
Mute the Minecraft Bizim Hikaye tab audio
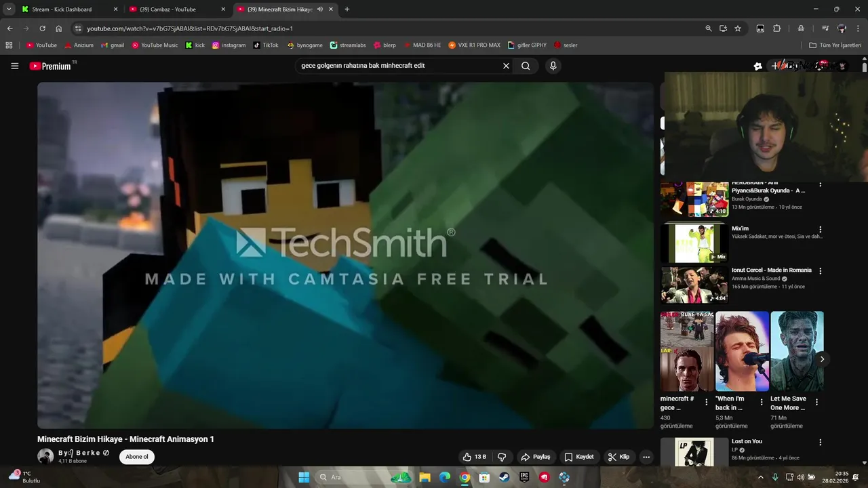tap(320, 9)
